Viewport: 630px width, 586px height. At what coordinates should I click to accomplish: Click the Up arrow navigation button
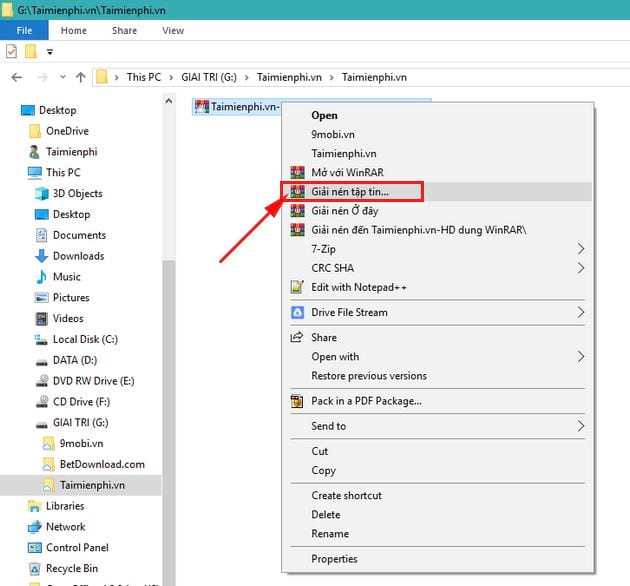pyautogui.click(x=80, y=77)
